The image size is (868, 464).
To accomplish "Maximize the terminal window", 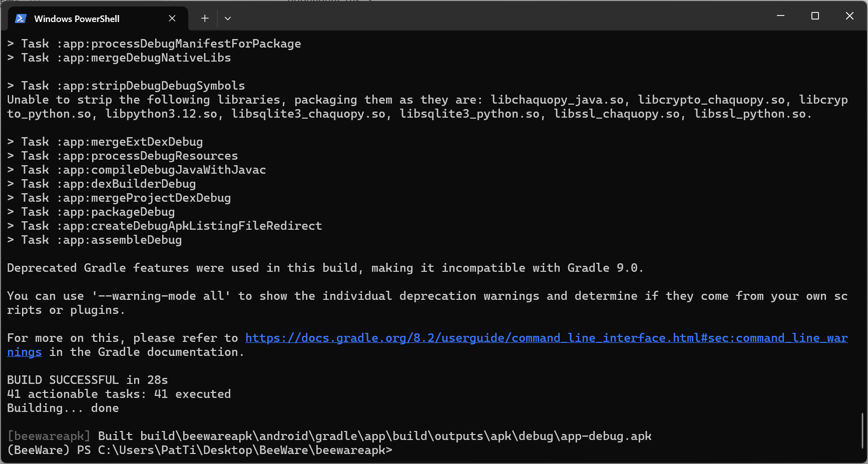I will coord(815,16).
